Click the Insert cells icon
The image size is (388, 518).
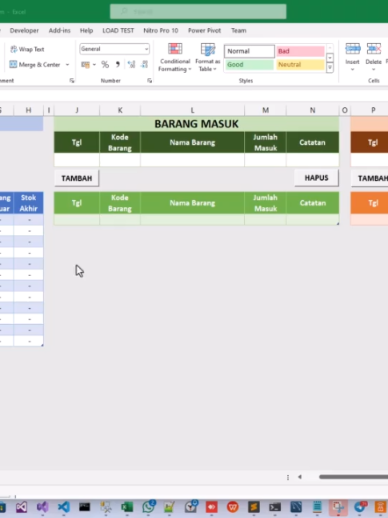click(x=353, y=49)
